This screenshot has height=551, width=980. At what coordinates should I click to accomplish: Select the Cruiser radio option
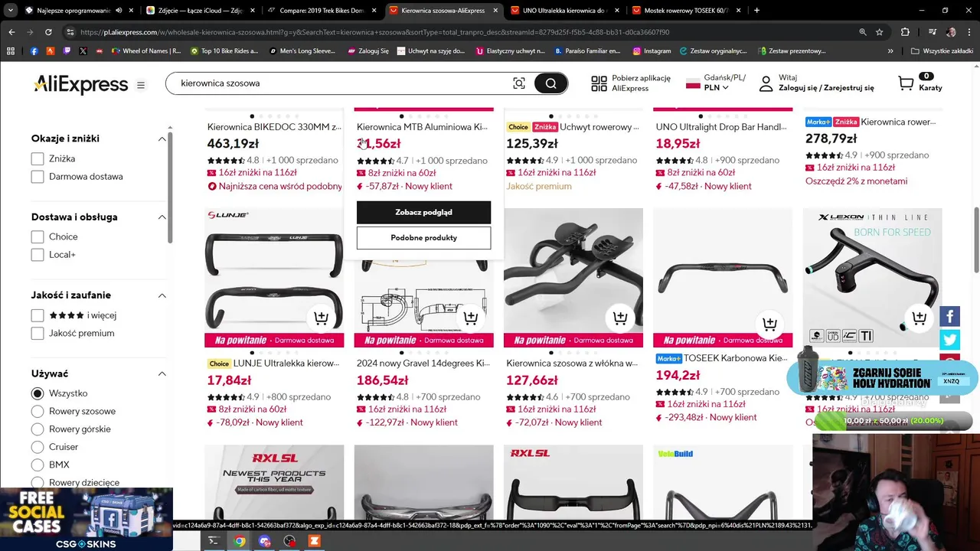point(38,447)
